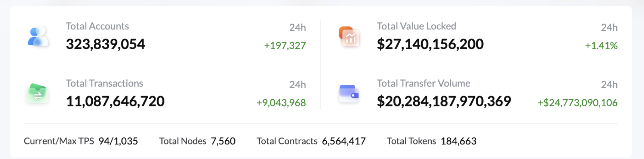This screenshot has height=159, width=644.
Task: Select the $20,284,187,970,369 transfer volume figure
Action: (x=444, y=101)
